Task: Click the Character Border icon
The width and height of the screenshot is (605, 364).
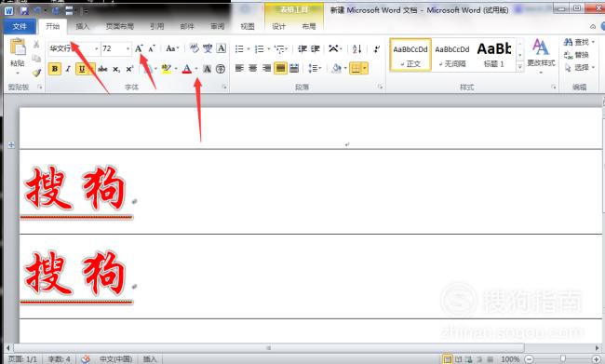Action: point(222,48)
